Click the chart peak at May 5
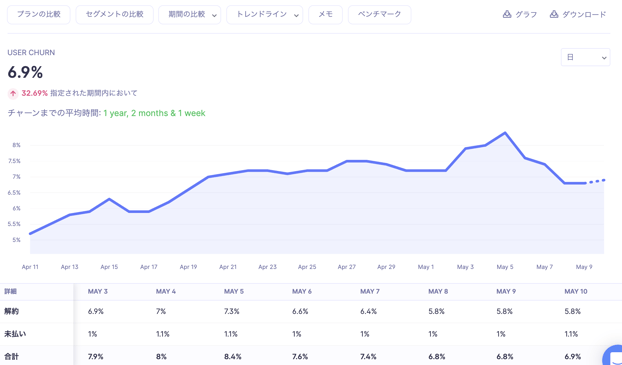Image resolution: width=622 pixels, height=365 pixels. coord(505,133)
